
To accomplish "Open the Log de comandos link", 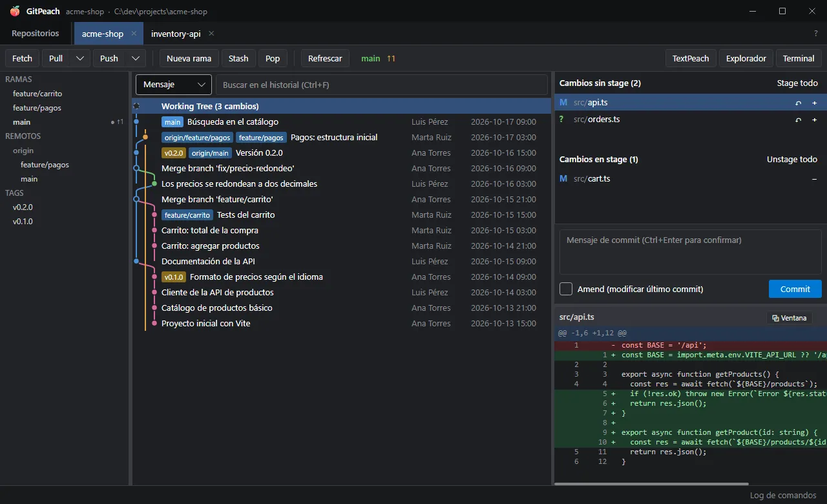I will coord(783,495).
